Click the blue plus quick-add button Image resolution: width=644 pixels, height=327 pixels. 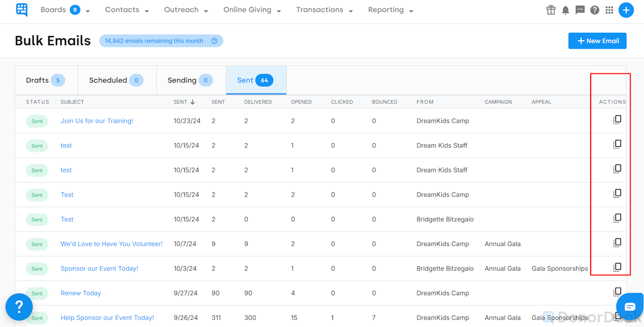pyautogui.click(x=626, y=10)
